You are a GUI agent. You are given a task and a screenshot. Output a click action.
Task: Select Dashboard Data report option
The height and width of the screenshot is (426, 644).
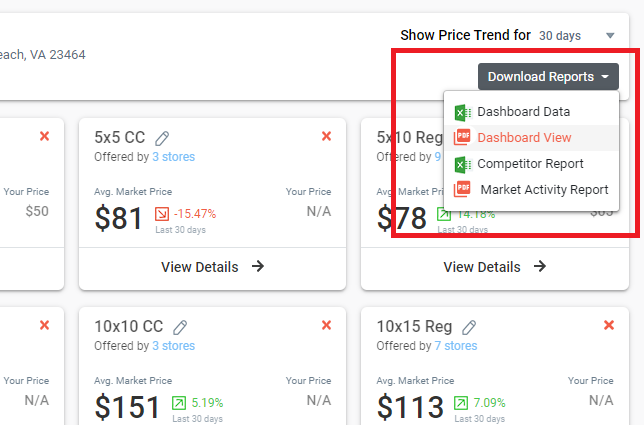click(x=531, y=112)
